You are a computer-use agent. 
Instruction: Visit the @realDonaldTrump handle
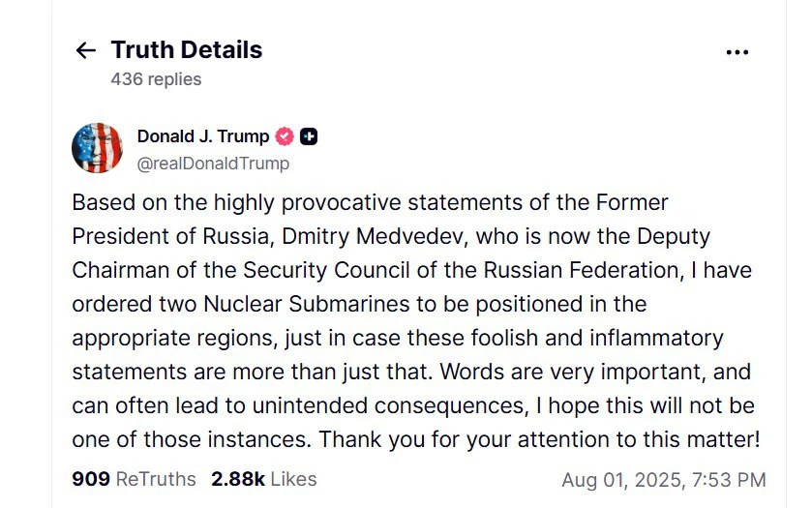click(x=213, y=164)
